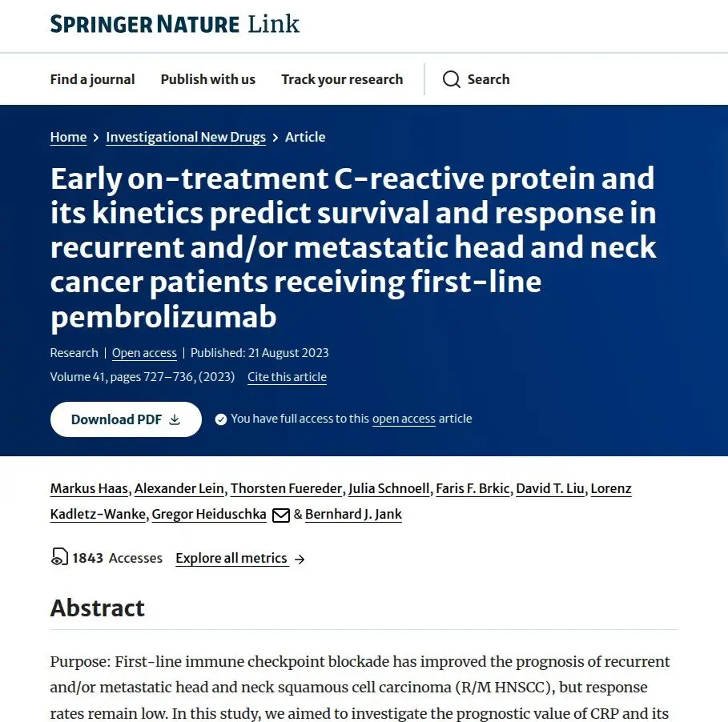Click the Open access label link
Image resolution: width=728 pixels, height=722 pixels.
coord(144,353)
